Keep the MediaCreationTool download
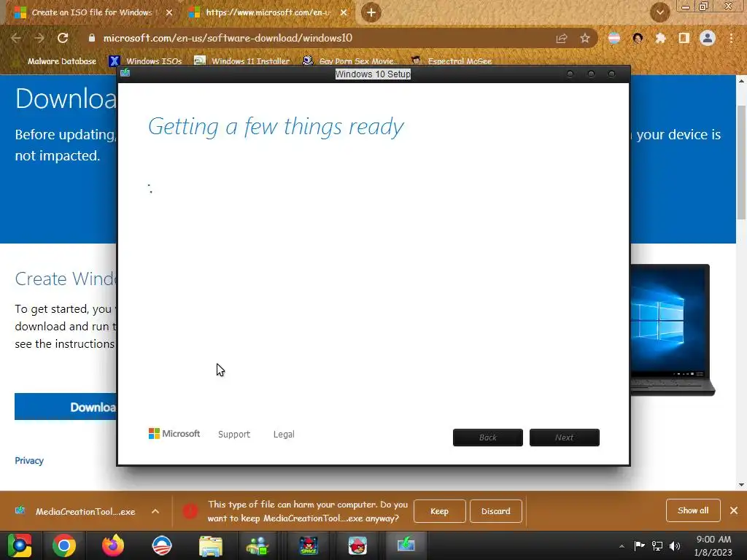 click(439, 511)
